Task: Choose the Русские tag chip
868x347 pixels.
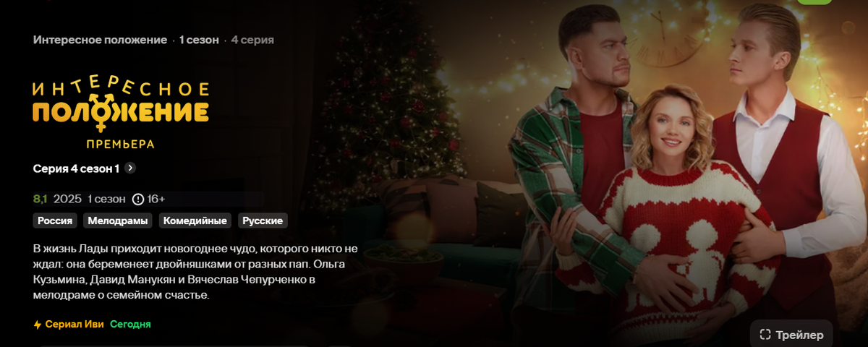Action: coord(263,220)
